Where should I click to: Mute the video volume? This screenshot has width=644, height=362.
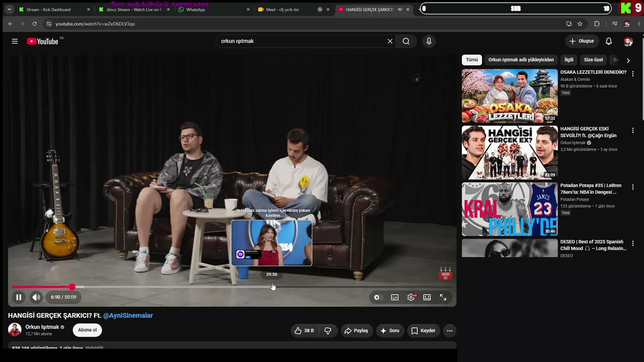(x=36, y=297)
